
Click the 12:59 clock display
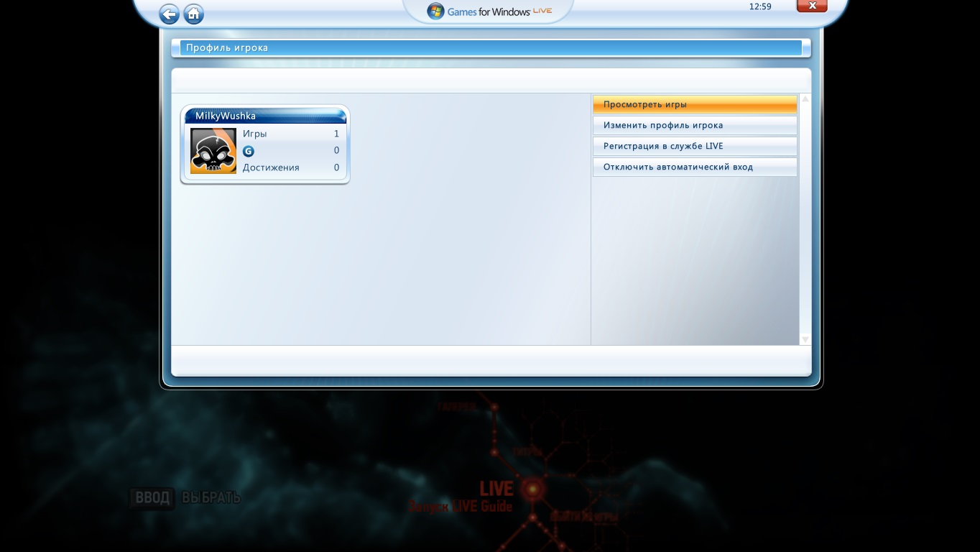click(x=760, y=6)
